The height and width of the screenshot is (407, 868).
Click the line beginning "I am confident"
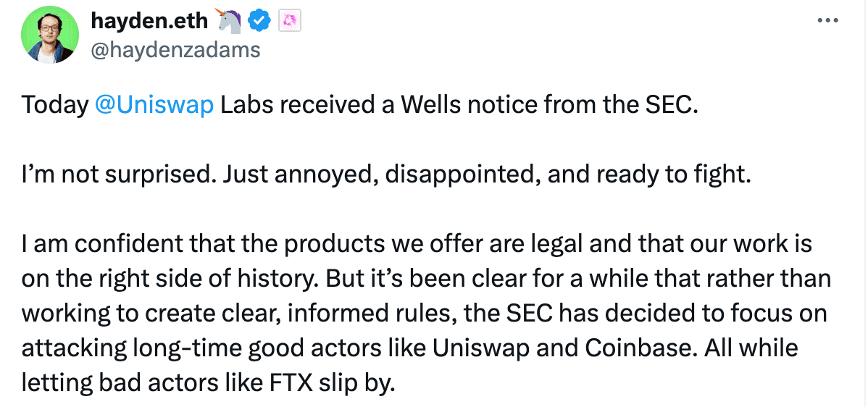(417, 245)
